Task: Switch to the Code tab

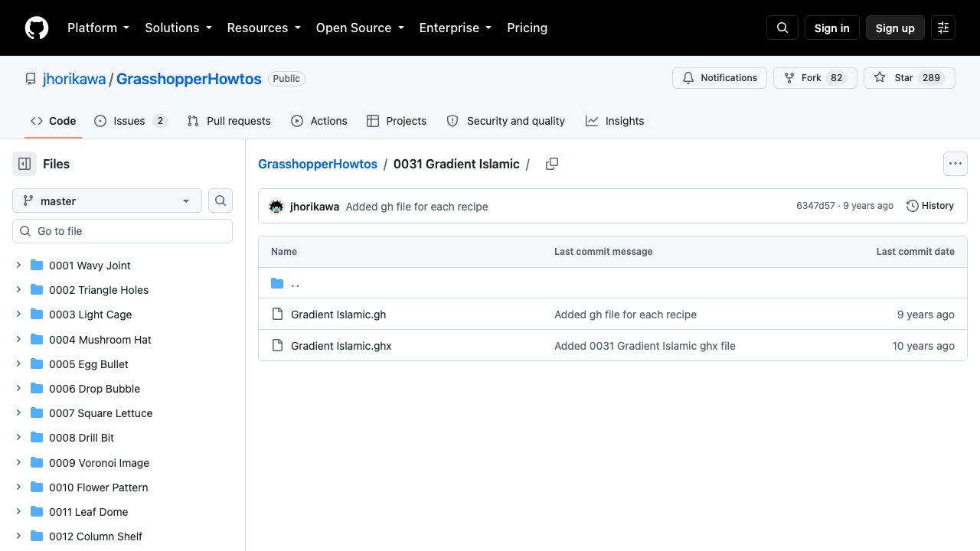Action: click(53, 121)
